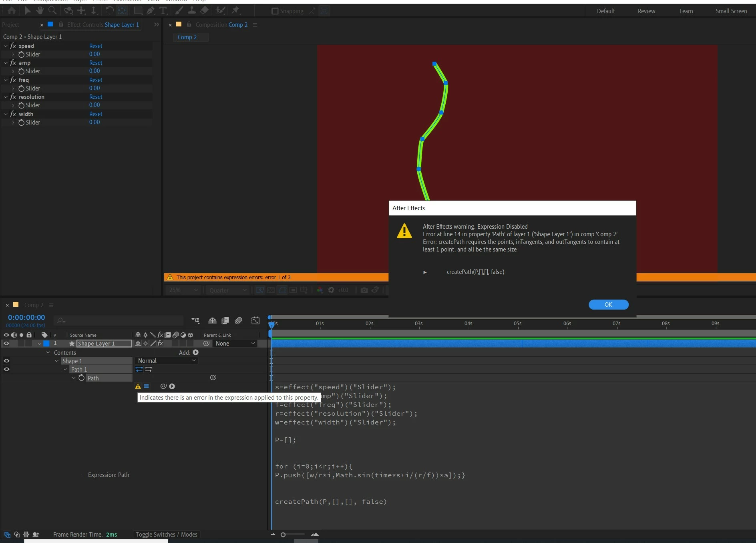Image resolution: width=756 pixels, height=543 pixels.
Task: Collapse the Path 1 group
Action: (x=65, y=369)
